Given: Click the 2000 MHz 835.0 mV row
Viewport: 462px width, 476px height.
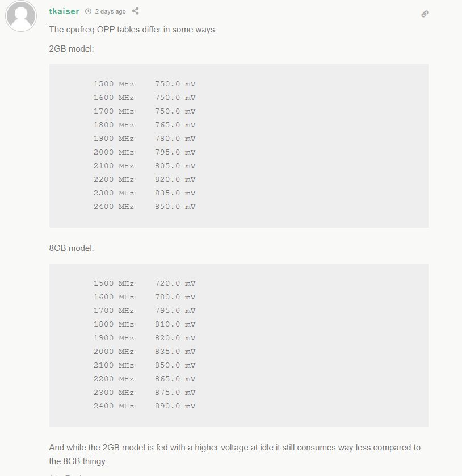Looking at the screenshot, I should tap(144, 352).
